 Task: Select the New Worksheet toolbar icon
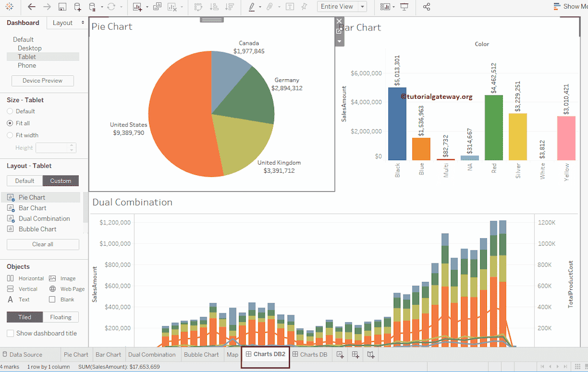pos(137,7)
